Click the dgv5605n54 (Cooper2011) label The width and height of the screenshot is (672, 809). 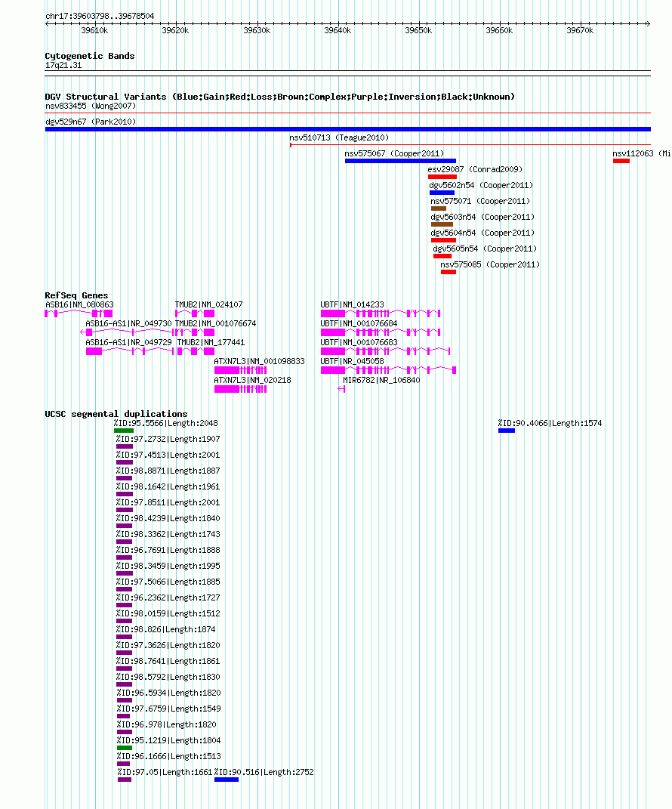(x=485, y=249)
